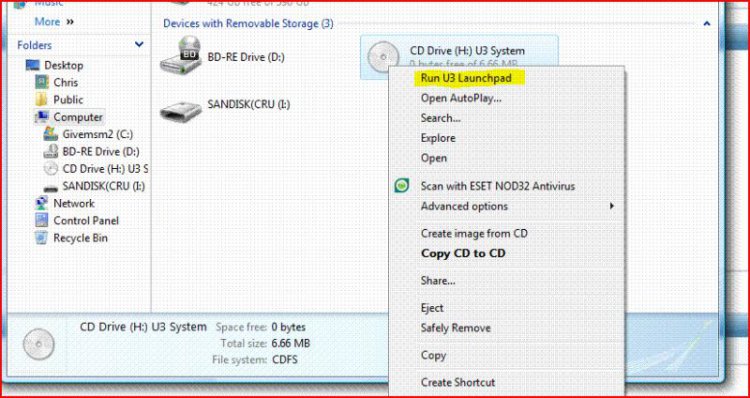Viewport: 750px width, 398px height.
Task: Select Explore in the context menu
Action: 438,138
